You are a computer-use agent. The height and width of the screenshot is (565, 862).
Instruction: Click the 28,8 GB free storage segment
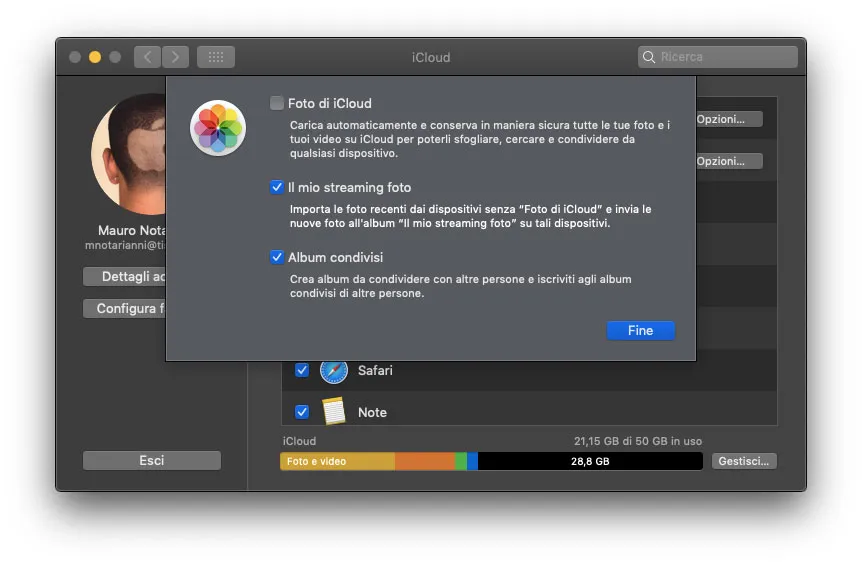[590, 461]
